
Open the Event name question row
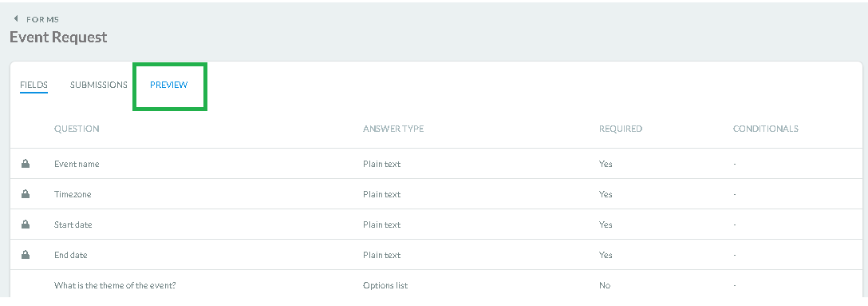(x=436, y=164)
